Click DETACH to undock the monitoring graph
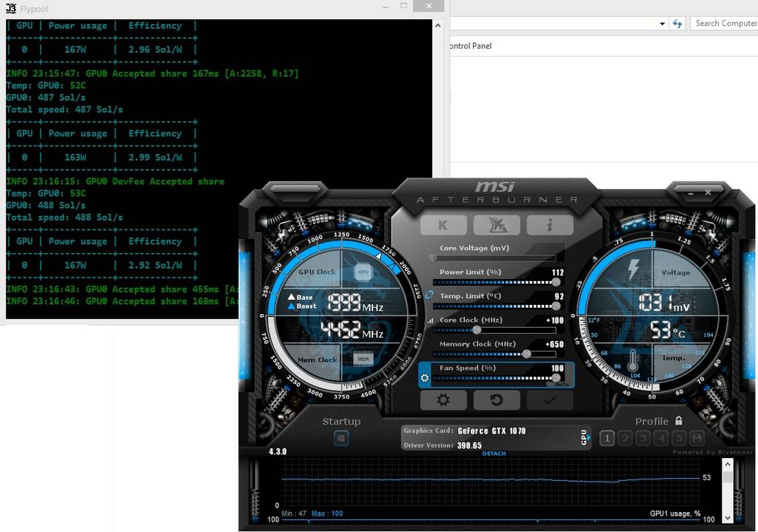This screenshot has height=532, width=758. [x=494, y=454]
